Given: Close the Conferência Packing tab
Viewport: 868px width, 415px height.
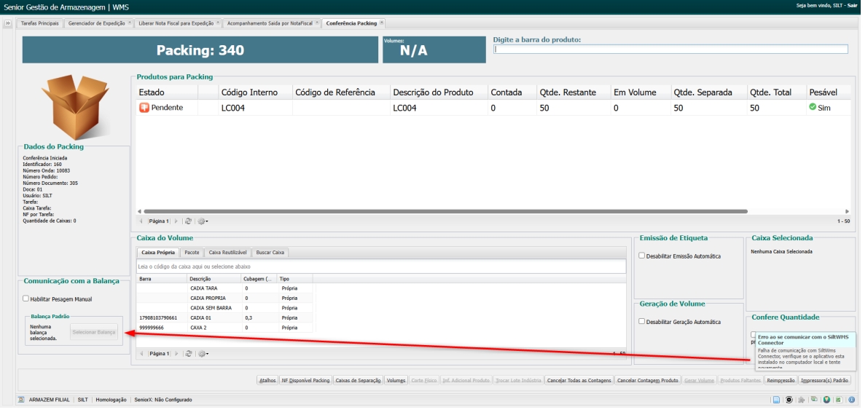Looking at the screenshot, I should [x=381, y=23].
